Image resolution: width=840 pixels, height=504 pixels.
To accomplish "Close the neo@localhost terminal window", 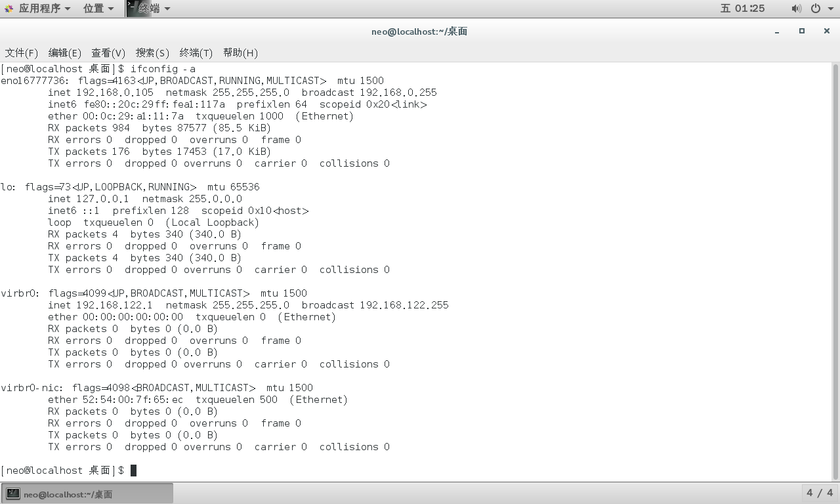I will tap(826, 31).
